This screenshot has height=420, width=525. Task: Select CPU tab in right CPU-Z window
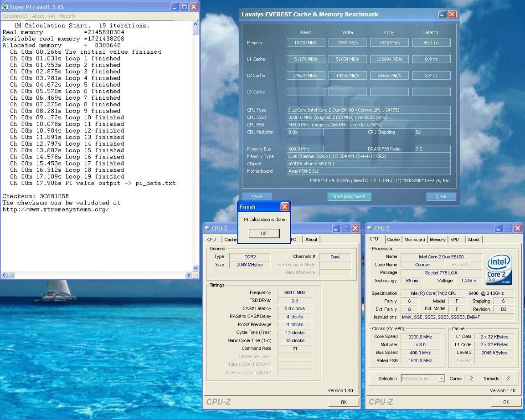(x=374, y=239)
